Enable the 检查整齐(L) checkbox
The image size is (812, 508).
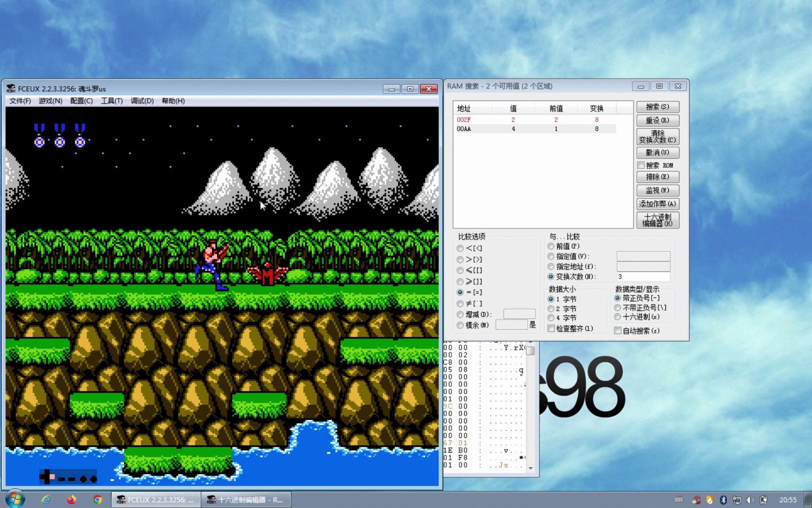pyautogui.click(x=551, y=329)
